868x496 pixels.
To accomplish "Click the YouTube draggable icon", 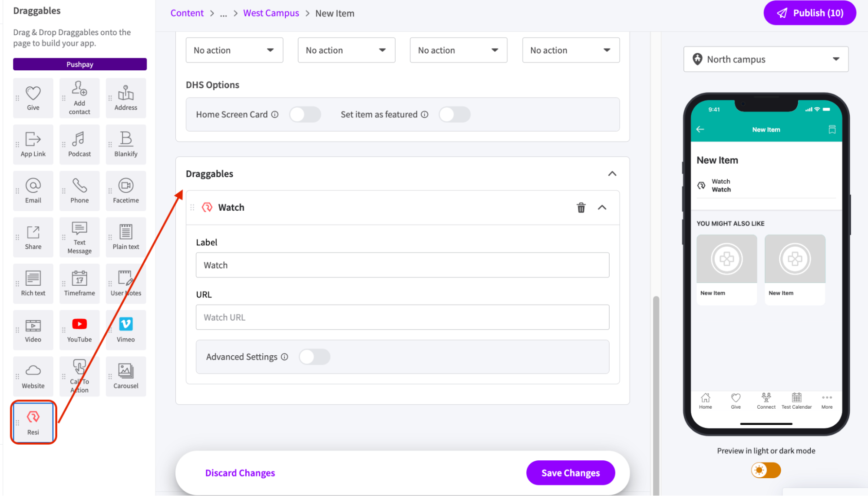I will pyautogui.click(x=79, y=330).
